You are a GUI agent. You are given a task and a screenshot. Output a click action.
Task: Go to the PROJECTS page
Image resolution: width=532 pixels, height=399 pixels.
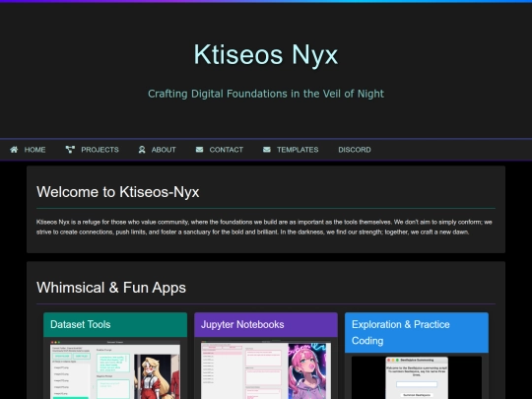point(92,150)
